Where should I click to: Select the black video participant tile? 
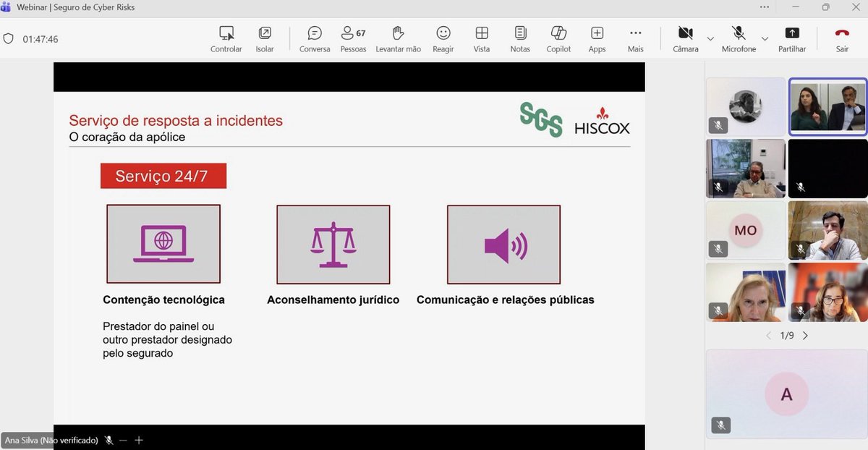pyautogui.click(x=827, y=169)
